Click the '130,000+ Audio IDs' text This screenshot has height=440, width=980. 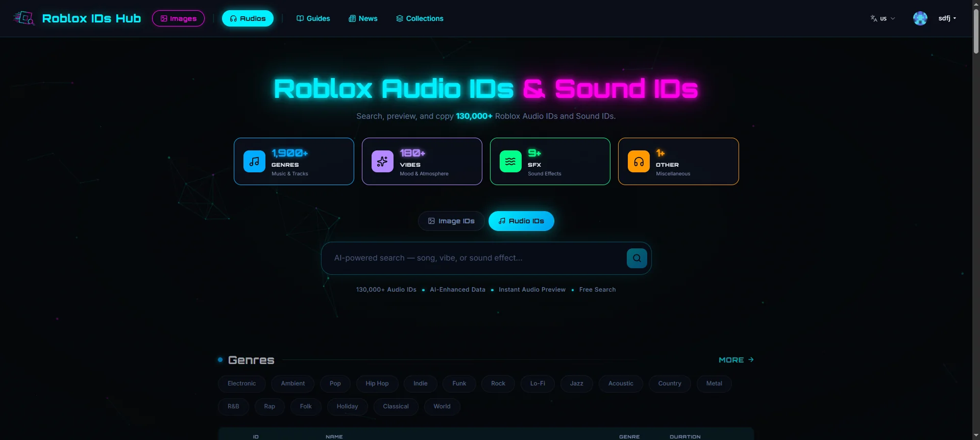pos(386,290)
